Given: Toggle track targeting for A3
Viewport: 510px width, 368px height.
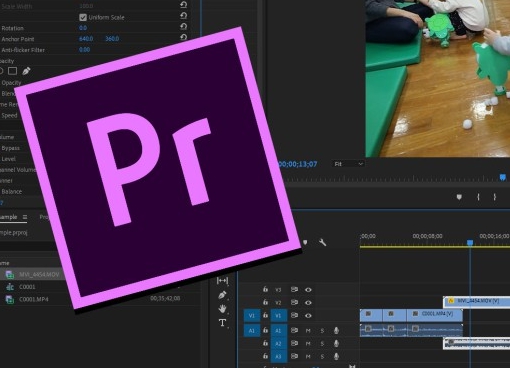Looking at the screenshot, I should 278,357.
